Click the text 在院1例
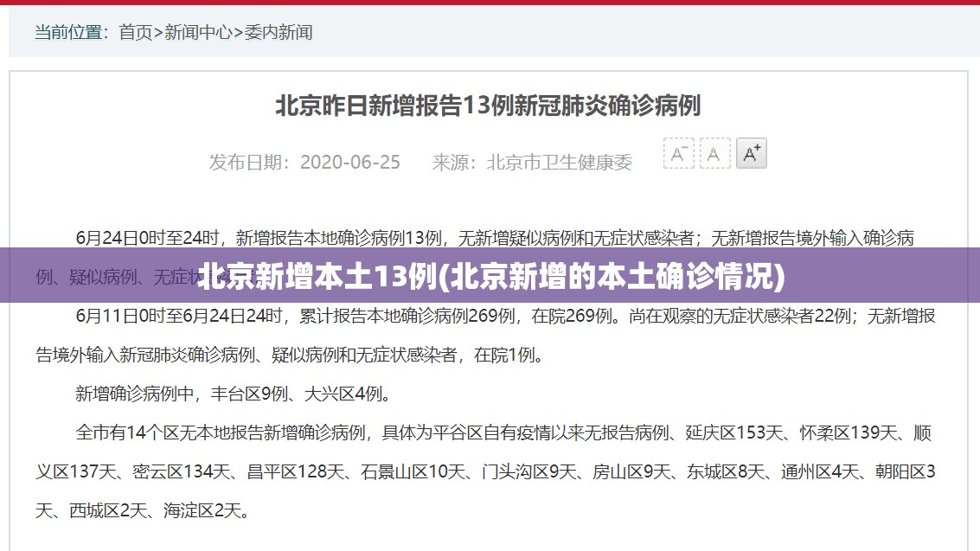Screen dimensions: 980x551 coord(505,355)
